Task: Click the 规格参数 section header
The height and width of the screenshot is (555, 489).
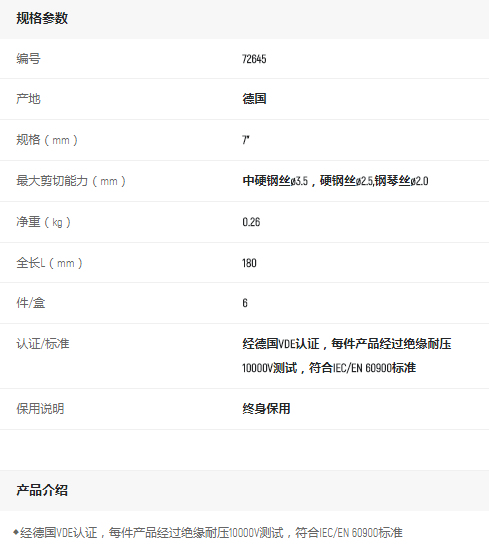Action: tap(42, 18)
